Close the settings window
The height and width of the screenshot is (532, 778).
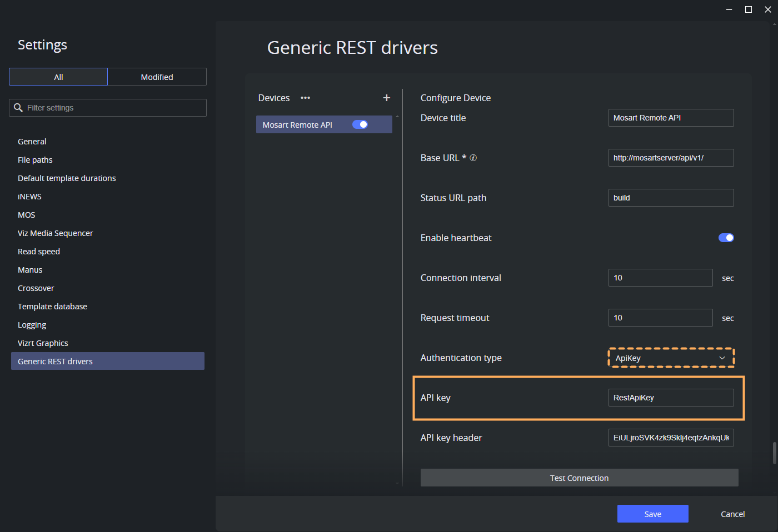tap(768, 9)
